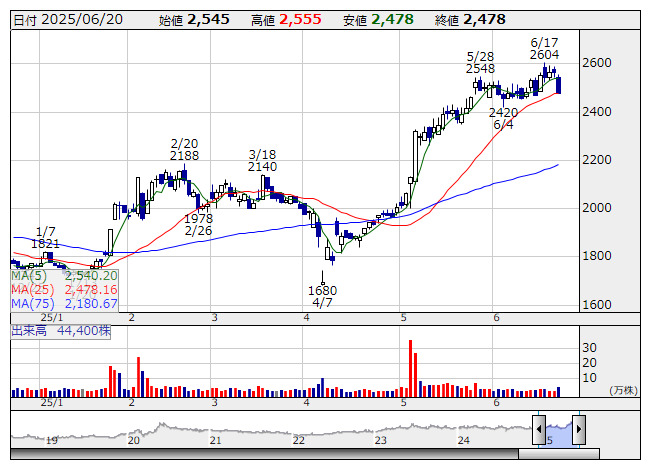Click the 2600 price axis label
The height and width of the screenshot is (470, 653).
click(x=597, y=63)
